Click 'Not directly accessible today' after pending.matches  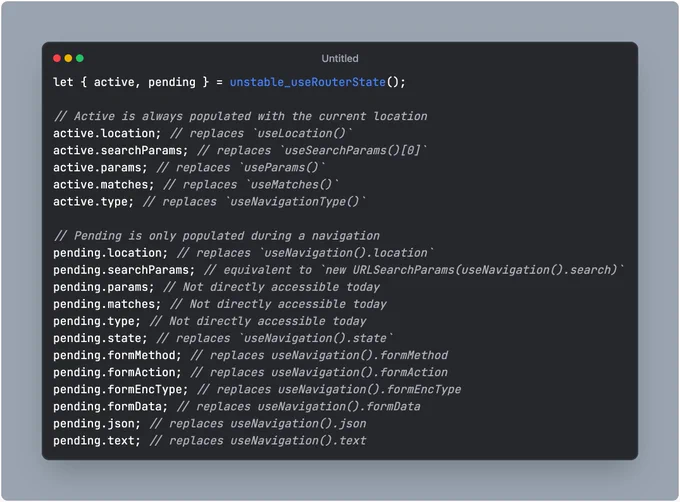point(288,304)
